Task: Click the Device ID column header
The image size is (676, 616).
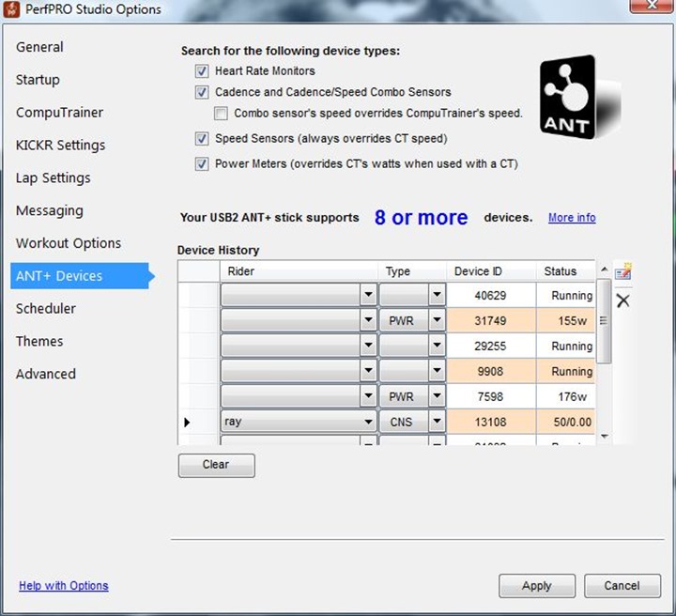Action: [x=491, y=271]
